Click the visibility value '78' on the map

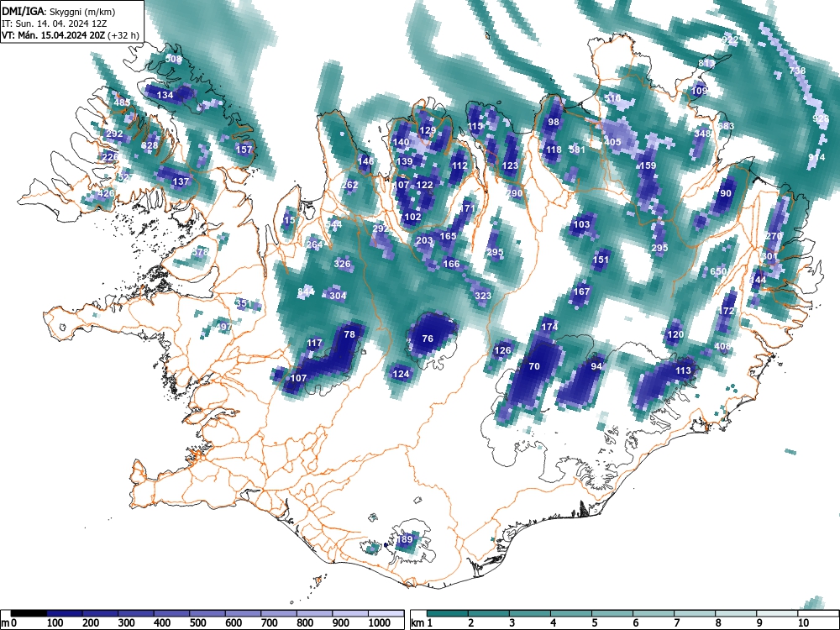tap(349, 334)
